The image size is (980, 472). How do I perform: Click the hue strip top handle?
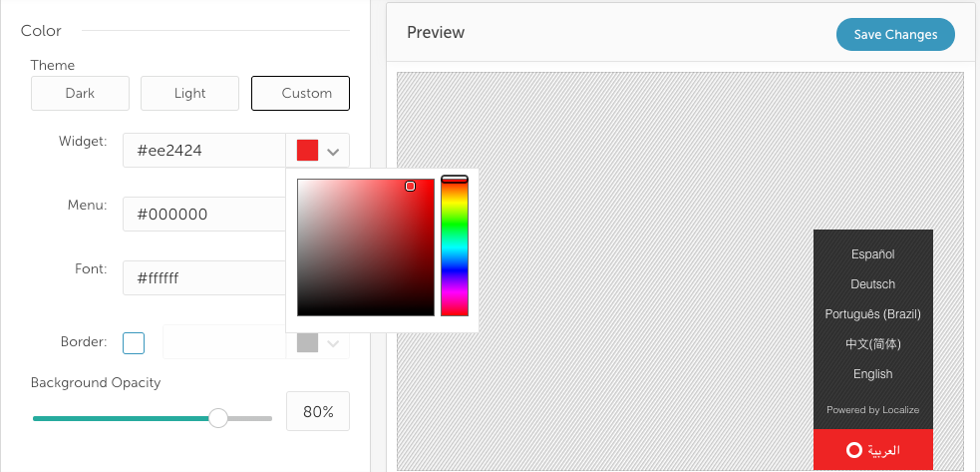(455, 180)
